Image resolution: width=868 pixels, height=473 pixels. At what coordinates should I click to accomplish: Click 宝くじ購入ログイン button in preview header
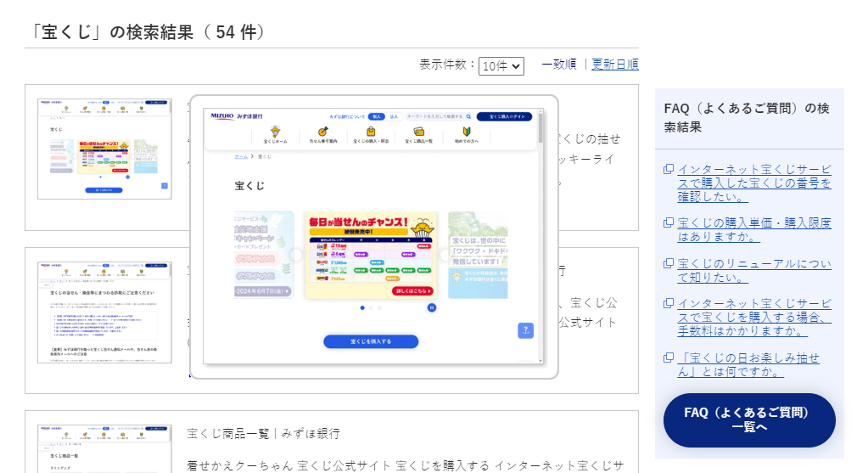(x=504, y=116)
